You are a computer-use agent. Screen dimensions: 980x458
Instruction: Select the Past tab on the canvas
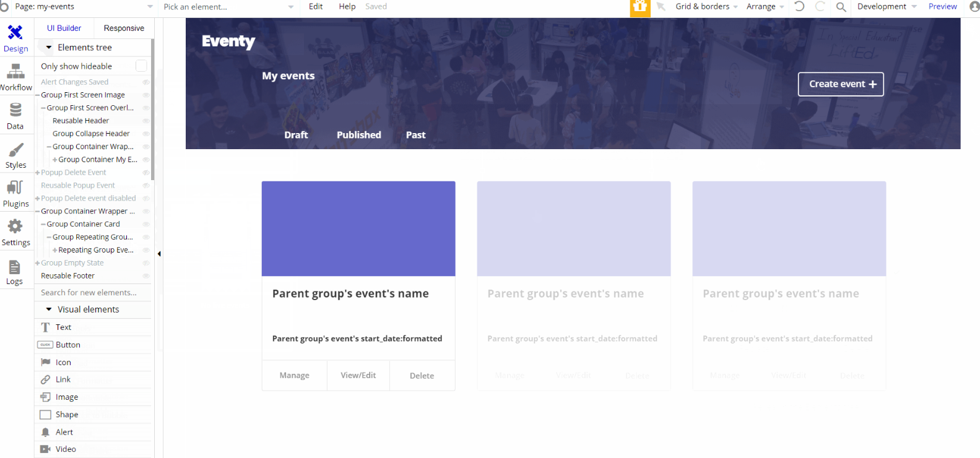pos(416,135)
